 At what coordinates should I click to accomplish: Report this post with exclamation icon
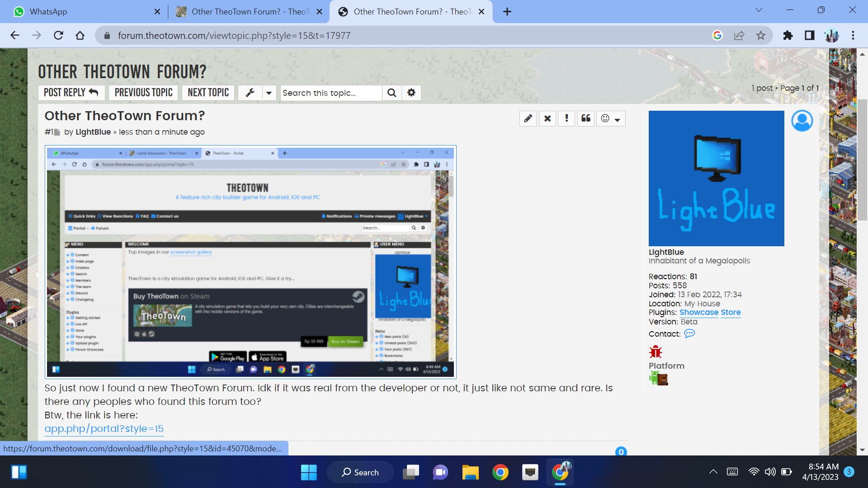pos(566,118)
